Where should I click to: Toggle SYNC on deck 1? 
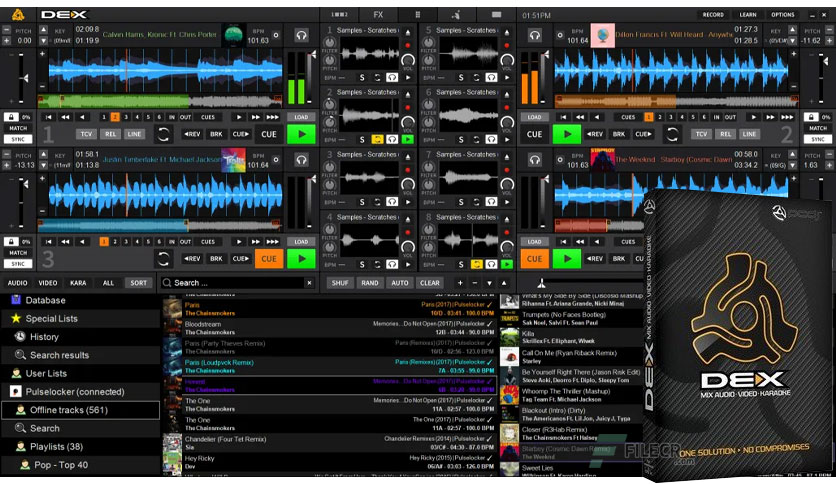(18, 139)
